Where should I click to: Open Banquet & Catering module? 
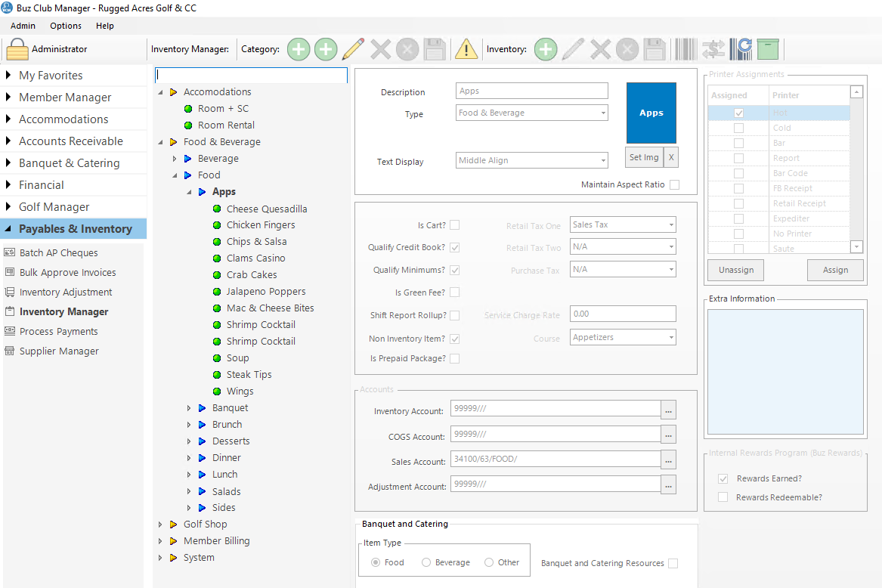tap(70, 163)
